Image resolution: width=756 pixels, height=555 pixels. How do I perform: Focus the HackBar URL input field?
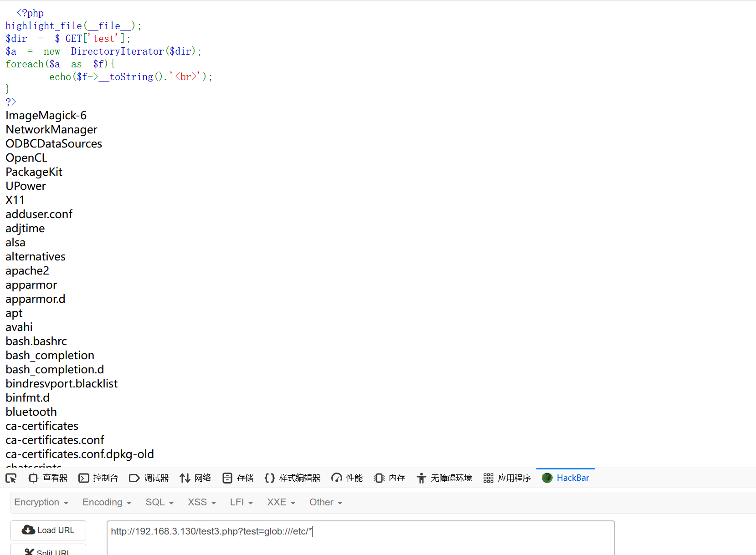tap(361, 538)
